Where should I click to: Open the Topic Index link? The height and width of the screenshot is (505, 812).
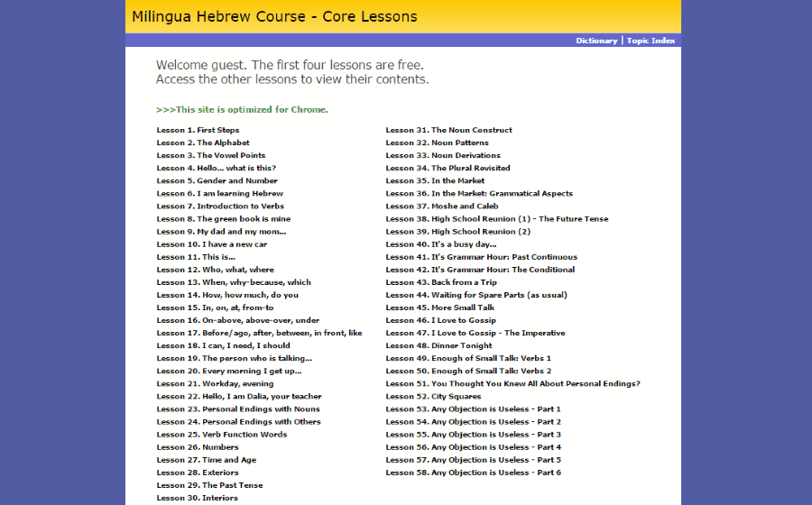pos(651,41)
